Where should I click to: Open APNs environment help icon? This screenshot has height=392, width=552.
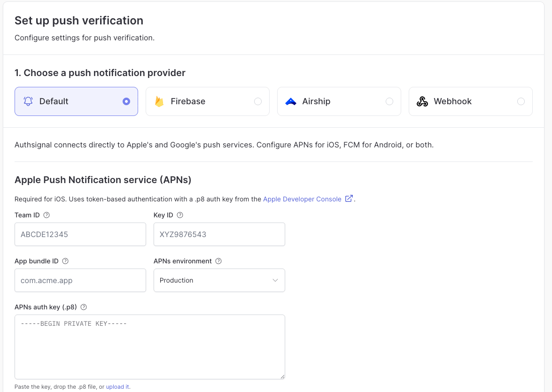tap(218, 261)
